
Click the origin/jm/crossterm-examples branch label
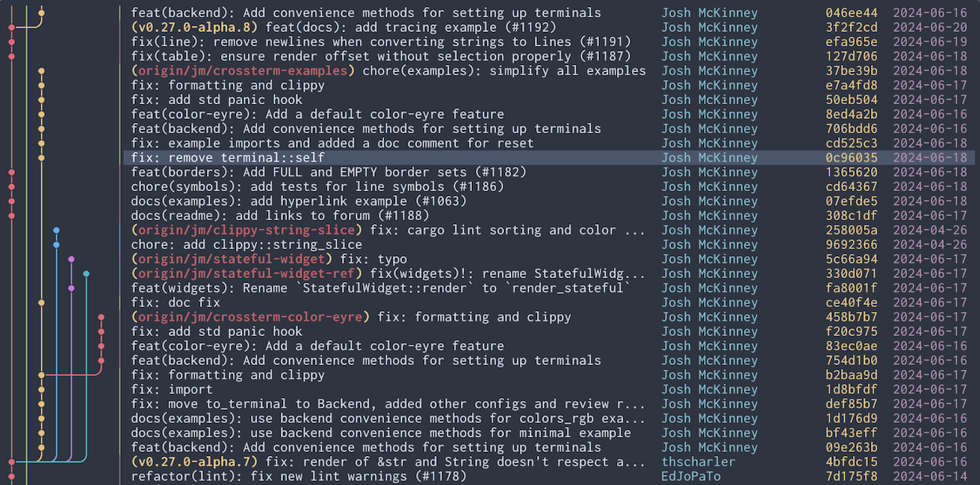[240, 71]
